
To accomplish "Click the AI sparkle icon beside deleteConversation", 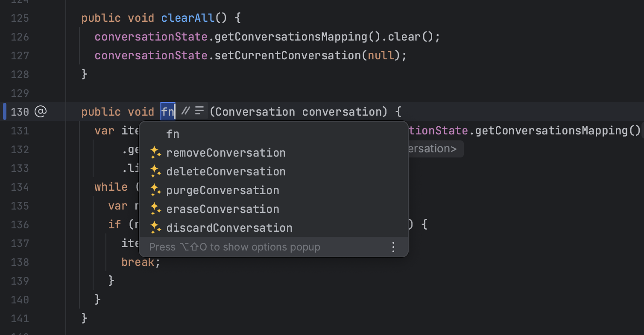I will pyautogui.click(x=156, y=172).
